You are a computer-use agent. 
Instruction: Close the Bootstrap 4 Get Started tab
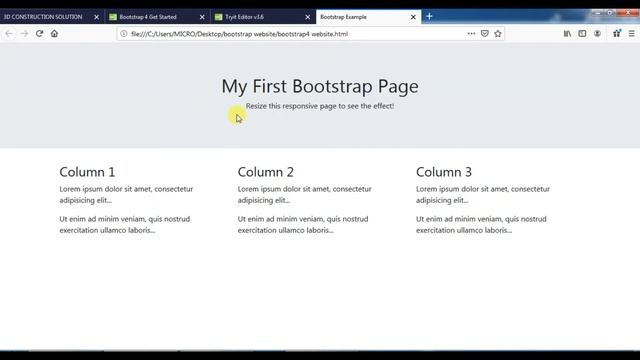pos(202,17)
